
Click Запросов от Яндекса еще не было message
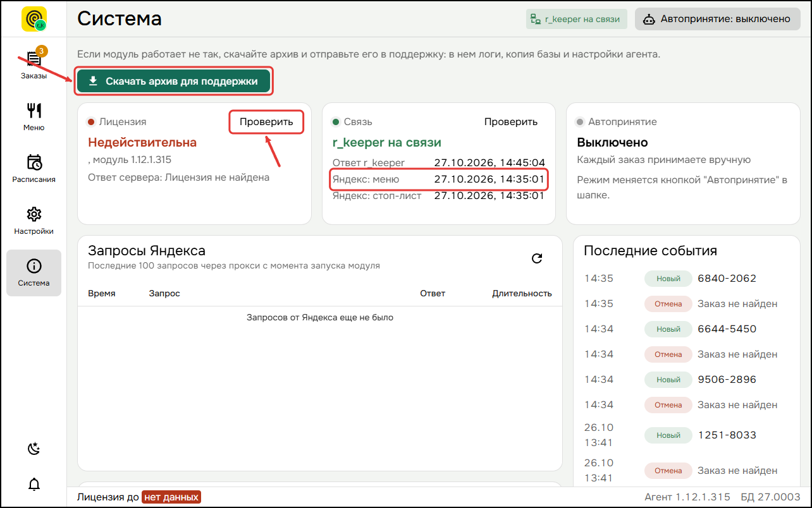[320, 317]
